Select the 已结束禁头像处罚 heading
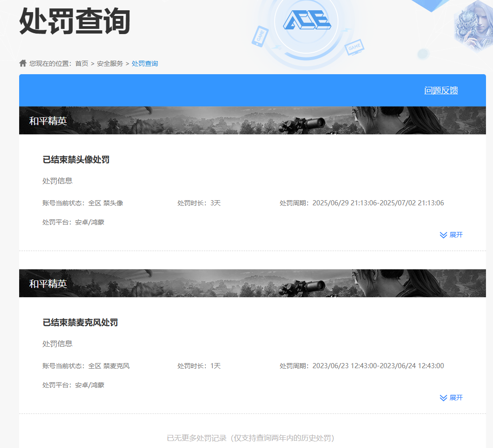 click(76, 160)
